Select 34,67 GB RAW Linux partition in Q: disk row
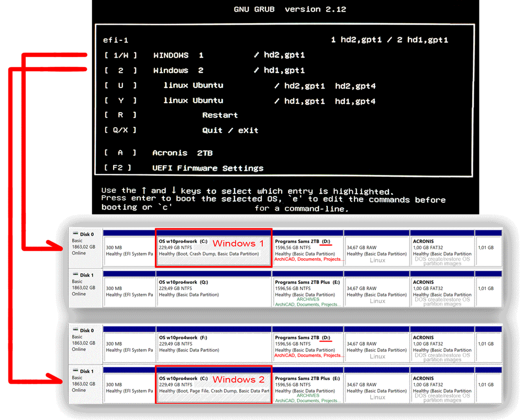 pyautogui.click(x=376, y=289)
